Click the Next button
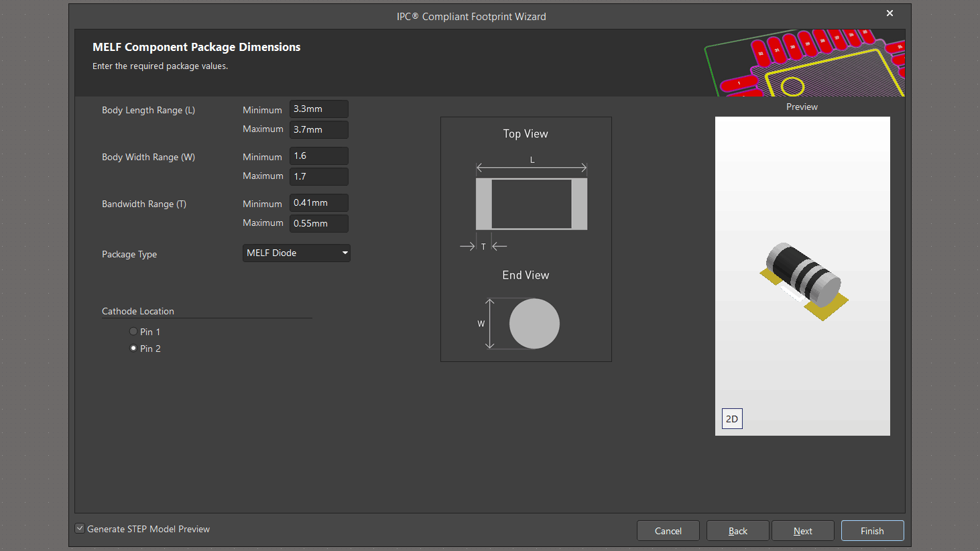This screenshot has height=551, width=980. 802,531
